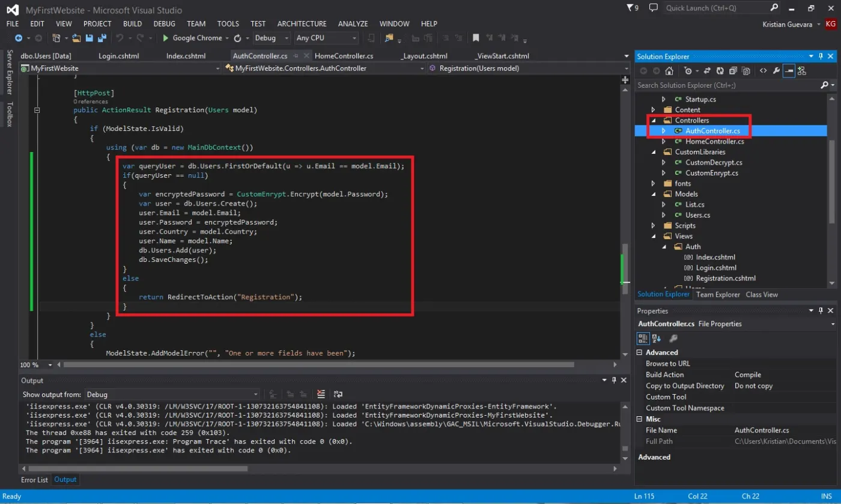Open the ARCHITECTURE menu
Screen dimensions: 841x504
coord(302,23)
